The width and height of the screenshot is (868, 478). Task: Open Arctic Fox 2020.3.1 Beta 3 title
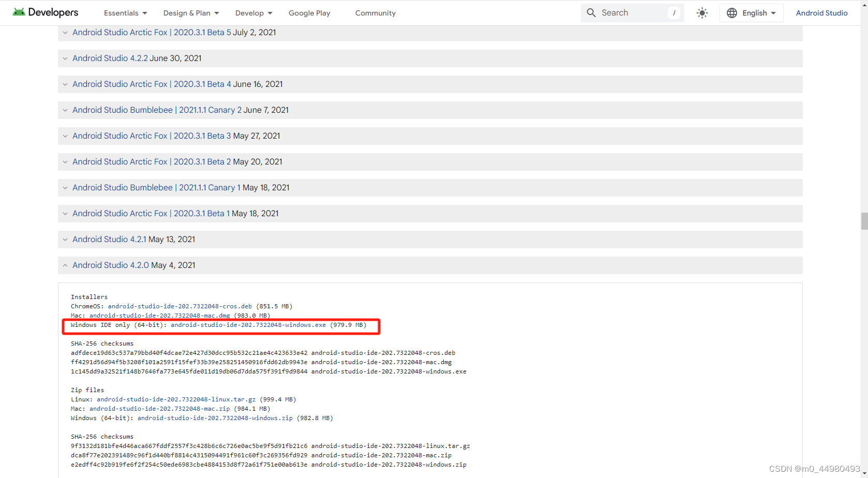152,136
